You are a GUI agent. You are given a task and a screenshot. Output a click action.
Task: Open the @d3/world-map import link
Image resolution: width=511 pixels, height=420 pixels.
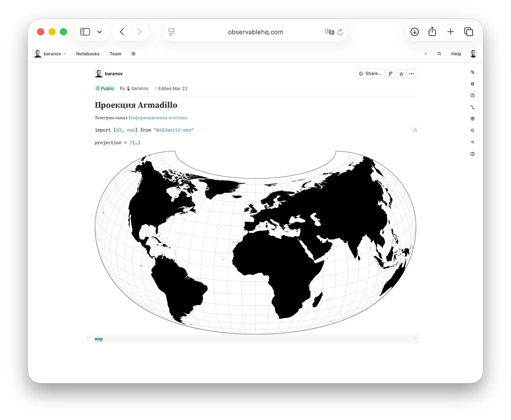[173, 130]
